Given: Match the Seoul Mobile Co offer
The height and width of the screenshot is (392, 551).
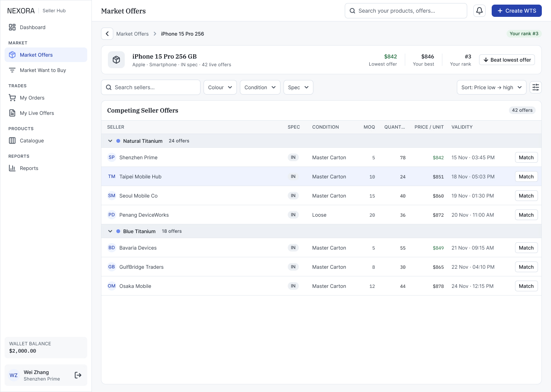Looking at the screenshot, I should tap(526, 196).
